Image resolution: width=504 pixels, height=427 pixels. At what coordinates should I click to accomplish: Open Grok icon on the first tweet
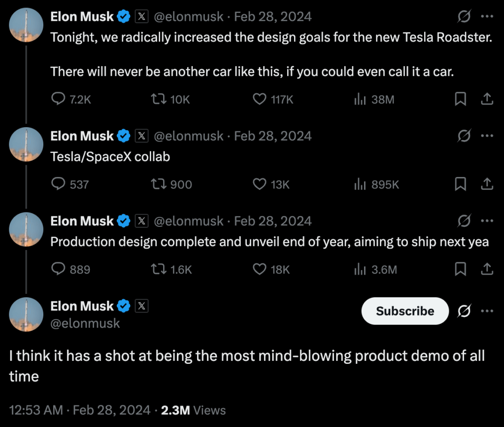tap(464, 17)
